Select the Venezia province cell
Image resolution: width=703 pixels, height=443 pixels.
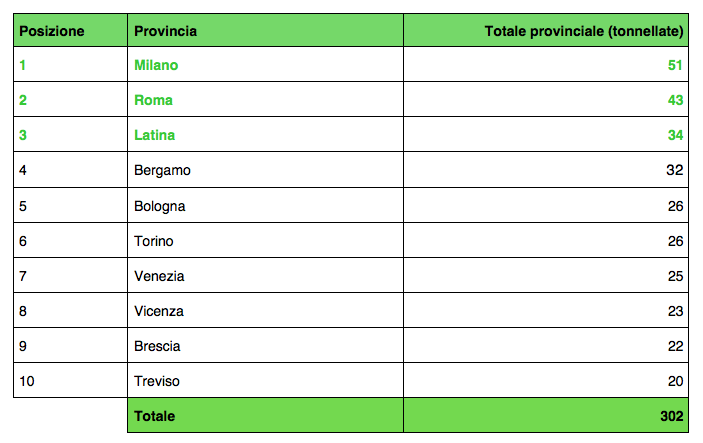coord(265,275)
